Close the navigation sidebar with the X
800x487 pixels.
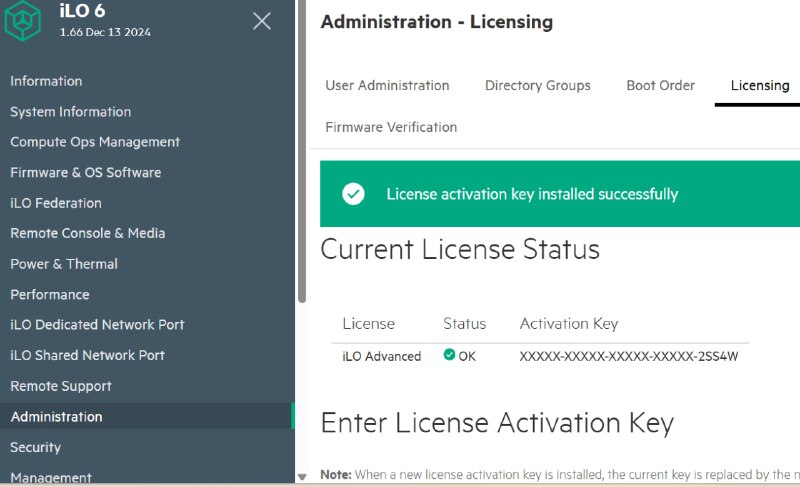[262, 21]
